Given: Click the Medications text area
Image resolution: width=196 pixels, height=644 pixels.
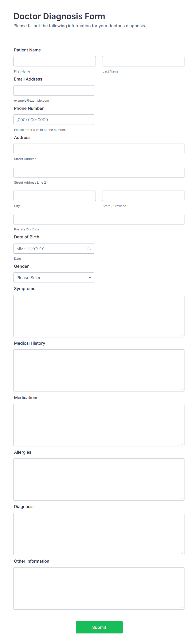Looking at the screenshot, I should click(99, 425).
